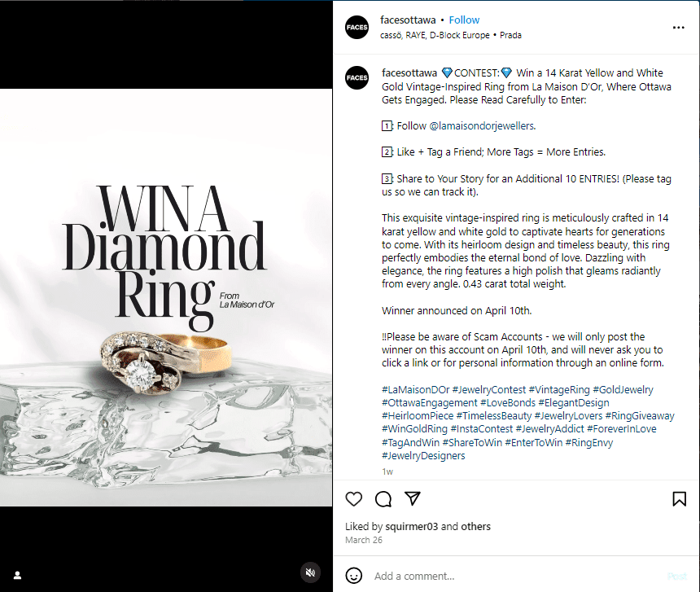The image size is (700, 592).
Task: Click facesottawa avatar beside caption
Action: point(357,77)
